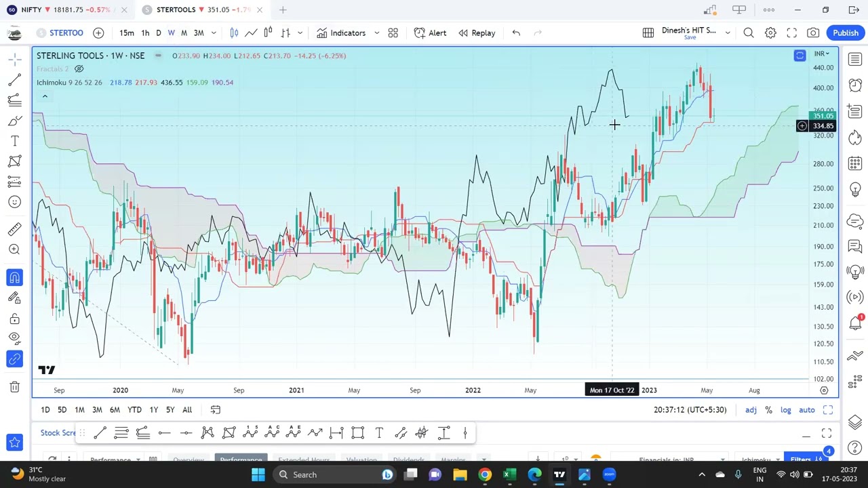The width and height of the screenshot is (868, 488).
Task: Toggle adj adjusted data option
Action: tap(751, 409)
